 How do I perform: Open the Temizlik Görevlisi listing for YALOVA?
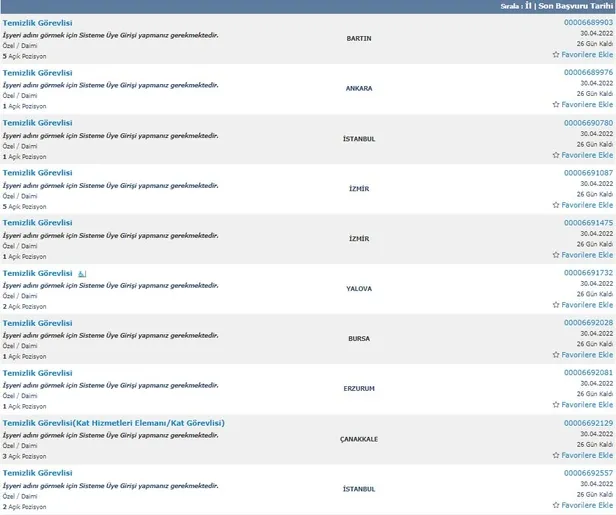(37, 273)
